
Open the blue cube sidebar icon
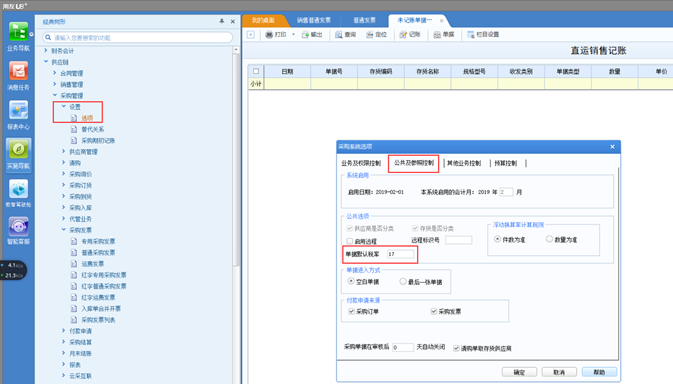[18, 189]
